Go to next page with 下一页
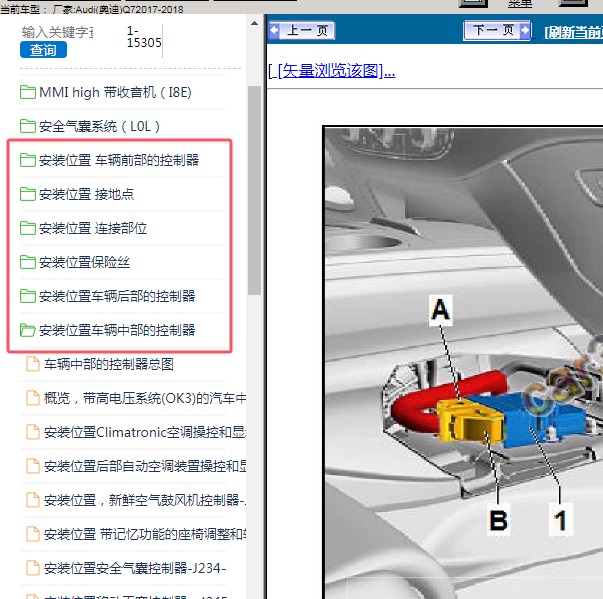603x599 pixels. [x=497, y=30]
